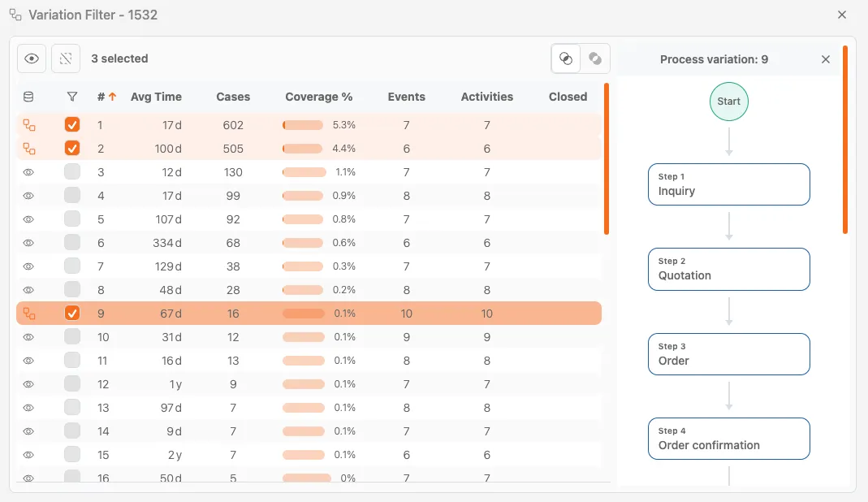The height and width of the screenshot is (502, 868).
Task: Check the checkbox for variation 3
Action: pos(72,172)
